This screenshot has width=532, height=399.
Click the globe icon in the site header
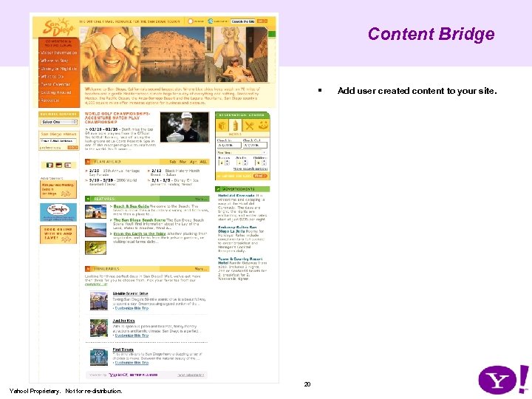click(x=211, y=21)
